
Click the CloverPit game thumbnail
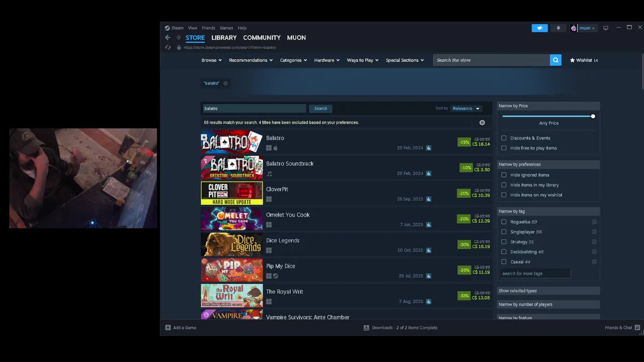pos(232,194)
